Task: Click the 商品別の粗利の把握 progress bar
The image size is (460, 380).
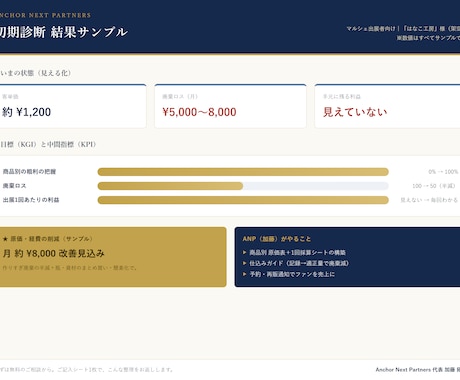Action: coord(243,172)
